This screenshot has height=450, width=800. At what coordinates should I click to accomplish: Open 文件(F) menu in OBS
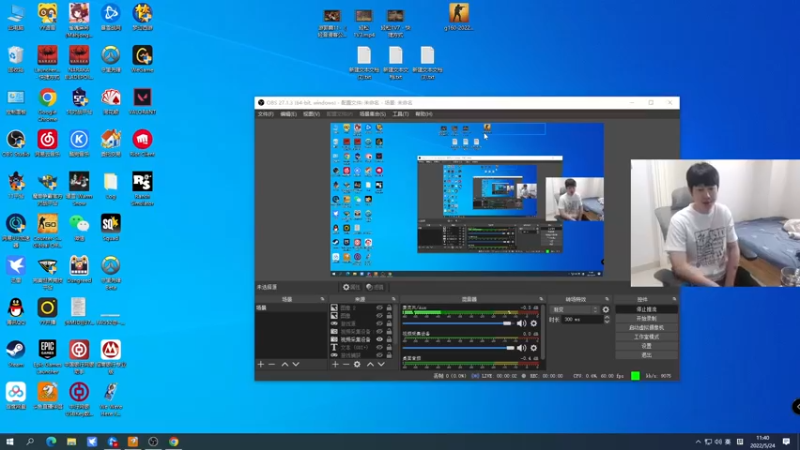265,114
